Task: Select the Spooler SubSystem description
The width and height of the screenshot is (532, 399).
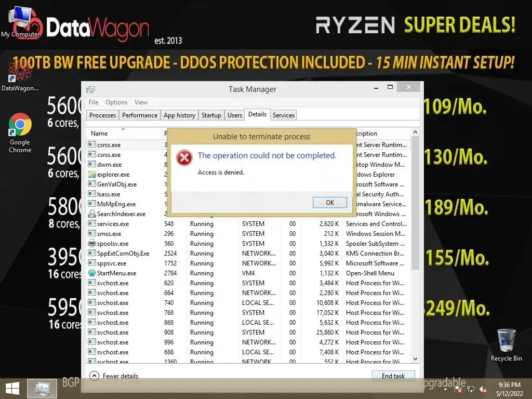Action: (x=375, y=244)
